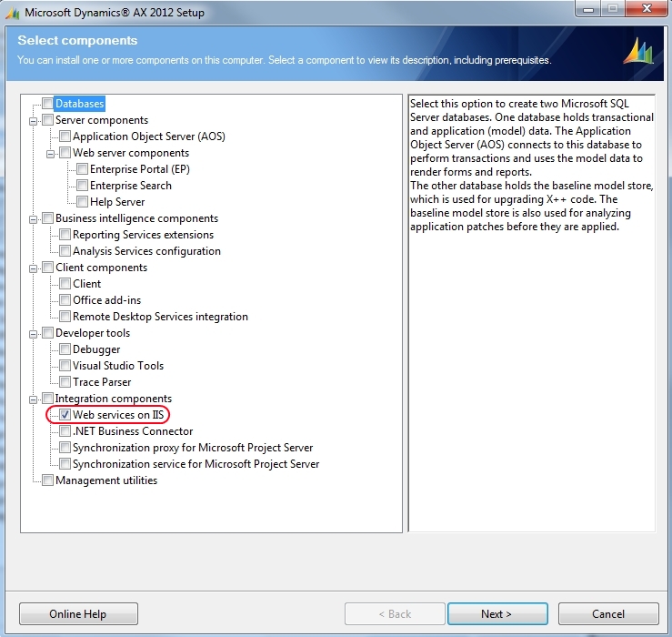Enable the Help Server checkbox
Viewport: 672px width, 637px height.
82,202
